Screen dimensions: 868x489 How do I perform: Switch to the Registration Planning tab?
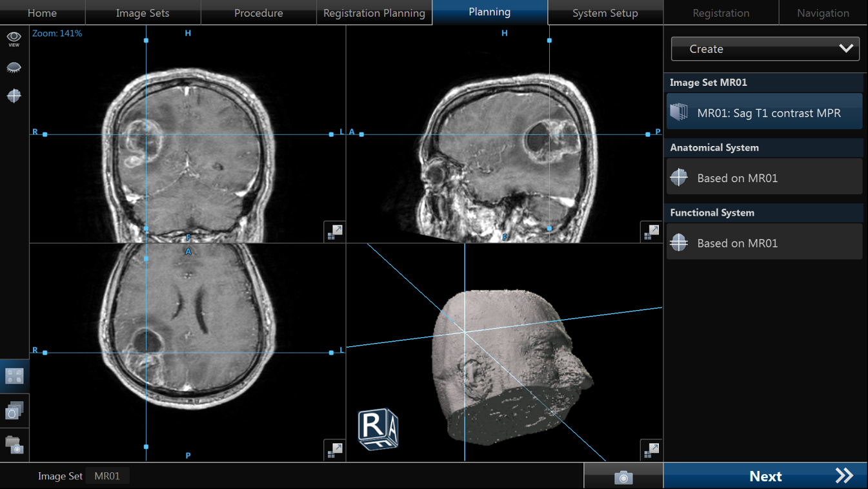(x=374, y=13)
